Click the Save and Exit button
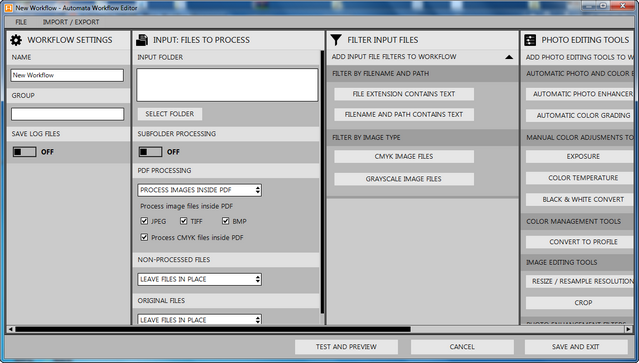Screen dimensions: 639x363 (x=576, y=347)
